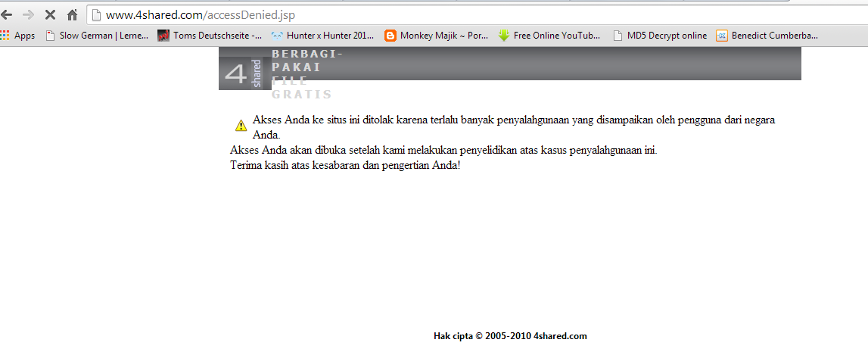
Task: Click 'Terima kasih atas kesabaran' text
Action: click(x=345, y=165)
